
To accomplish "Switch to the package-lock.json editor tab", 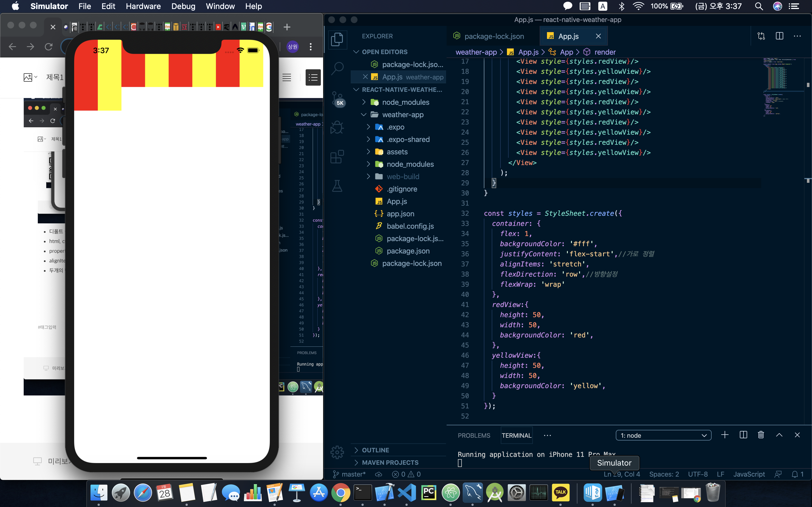I will click(494, 36).
